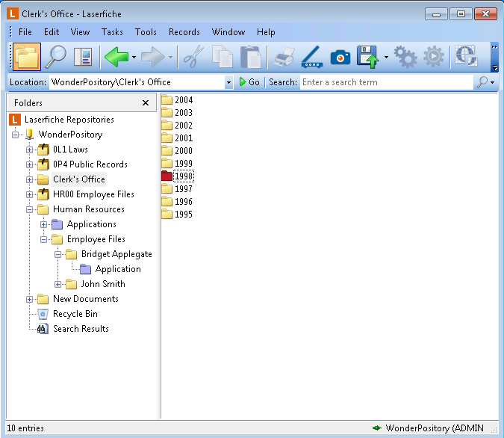This screenshot has width=504, height=438.
Task: Click the status bar connection icon
Action: (x=377, y=428)
